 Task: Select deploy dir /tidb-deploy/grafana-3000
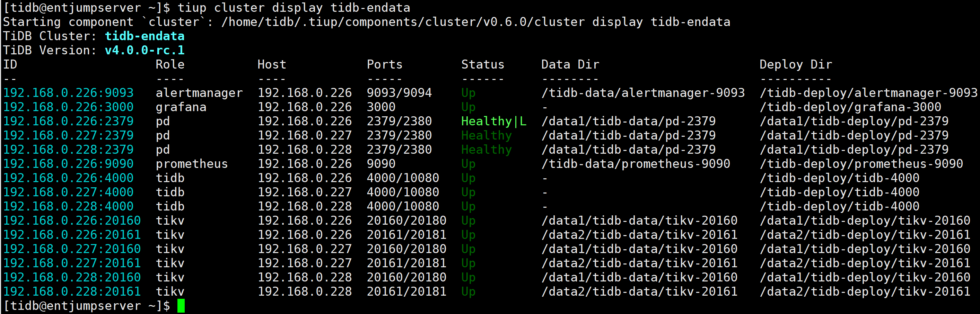click(850, 107)
